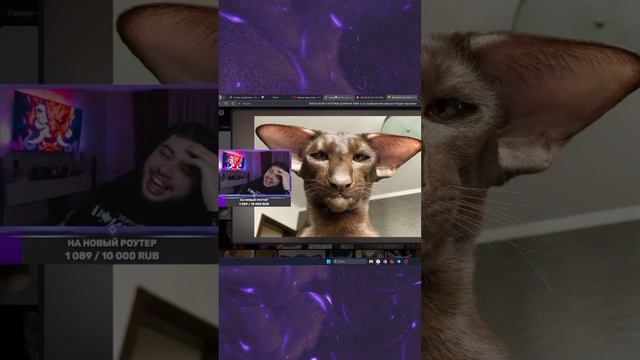Click the big-eared cat photo in browser
Image resolution: width=640 pixels, height=360 pixels.
click(x=338, y=176)
